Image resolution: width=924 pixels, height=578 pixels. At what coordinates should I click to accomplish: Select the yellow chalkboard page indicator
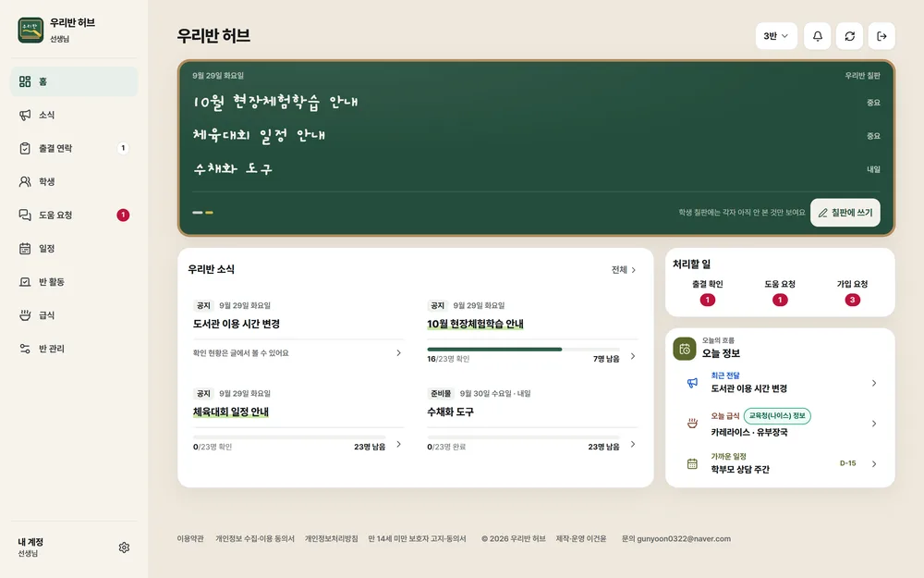(209, 213)
